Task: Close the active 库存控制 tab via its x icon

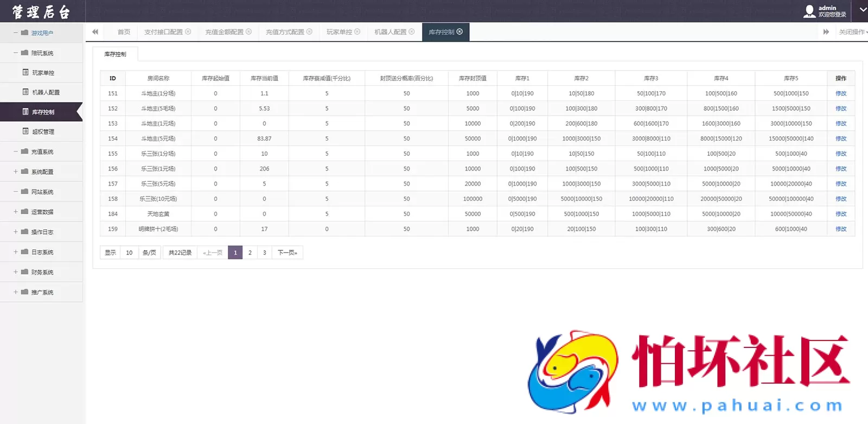Action: (459, 31)
